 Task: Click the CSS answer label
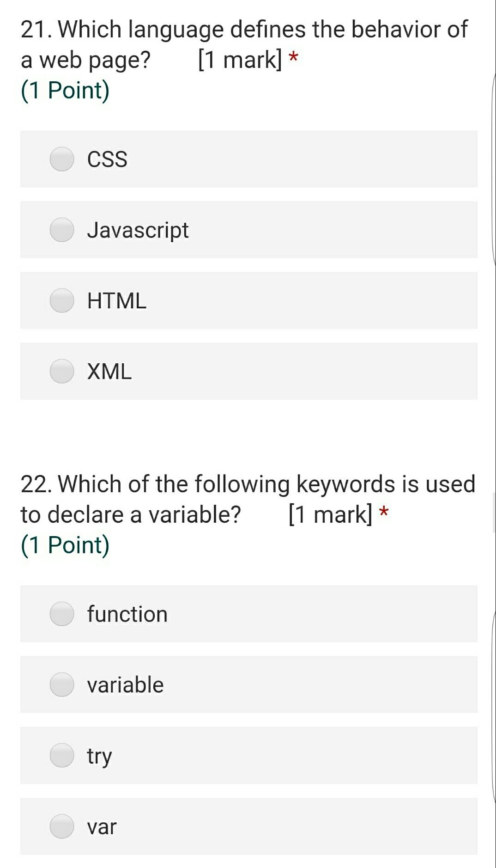(x=107, y=159)
